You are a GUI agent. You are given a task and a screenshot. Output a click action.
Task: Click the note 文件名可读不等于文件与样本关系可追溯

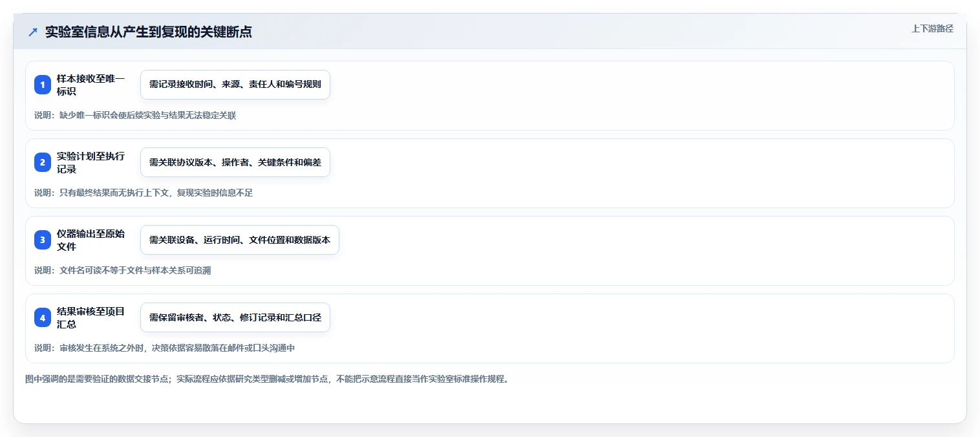[x=135, y=271]
